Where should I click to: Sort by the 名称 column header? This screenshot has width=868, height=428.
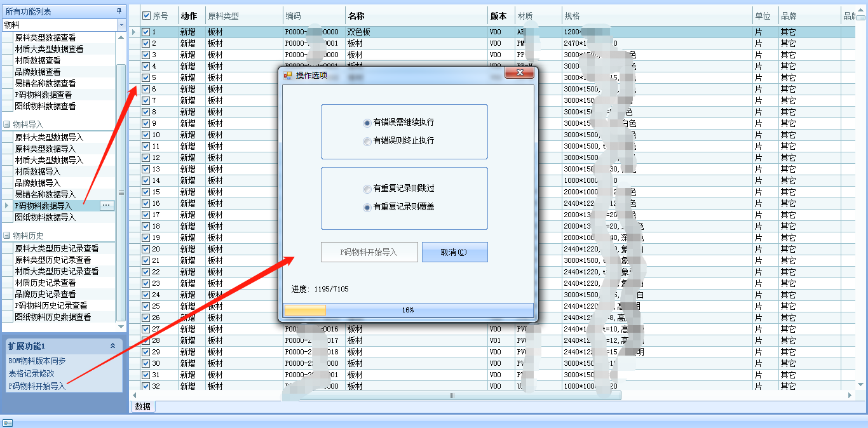[416, 16]
